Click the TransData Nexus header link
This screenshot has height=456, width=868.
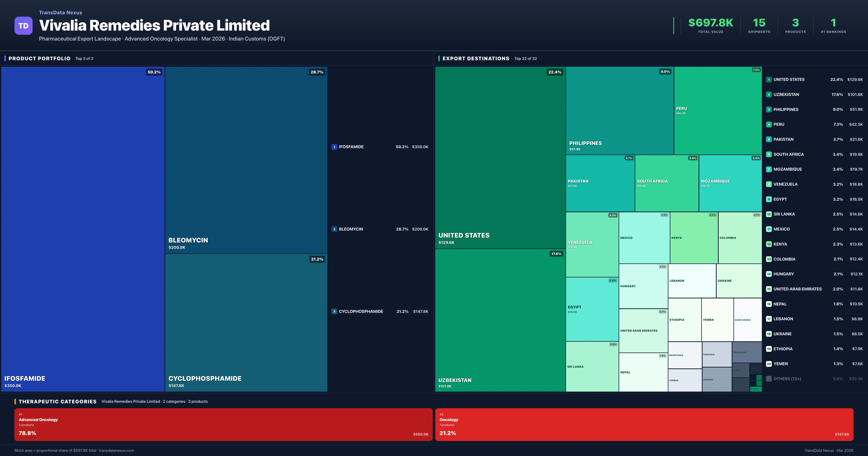pyautogui.click(x=60, y=12)
